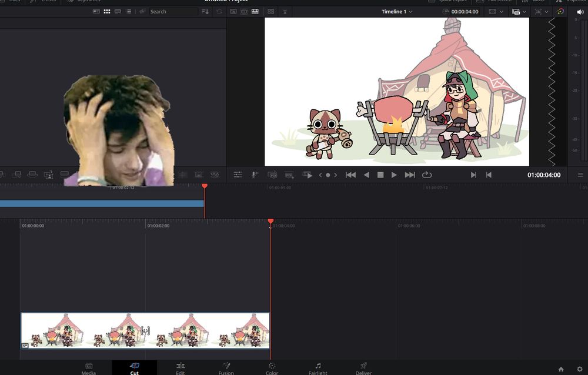This screenshot has height=375, width=588.
Task: Click the timeline tool icon right of the photo
Action: (183, 175)
